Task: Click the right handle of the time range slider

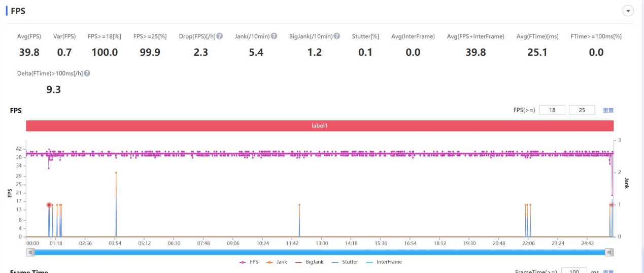Action: pyautogui.click(x=609, y=252)
